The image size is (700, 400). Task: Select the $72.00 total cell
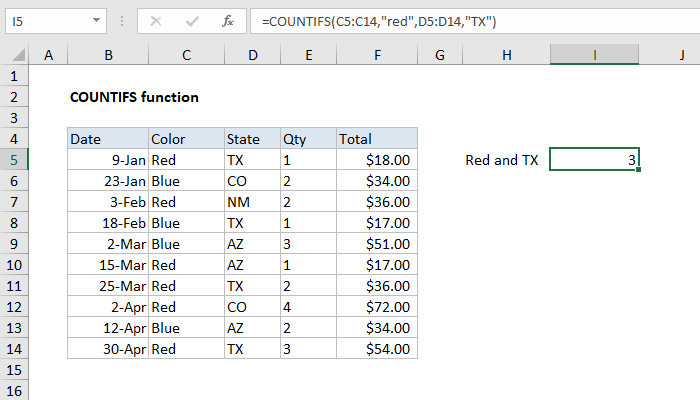point(377,306)
